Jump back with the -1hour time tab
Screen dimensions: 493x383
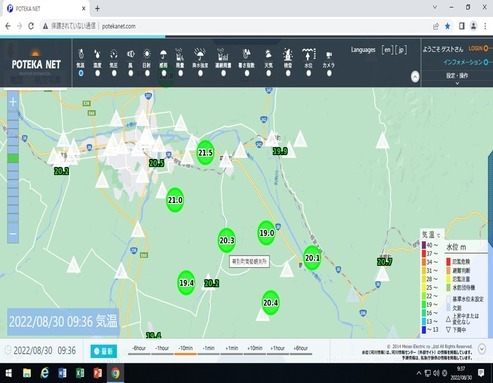162,349
